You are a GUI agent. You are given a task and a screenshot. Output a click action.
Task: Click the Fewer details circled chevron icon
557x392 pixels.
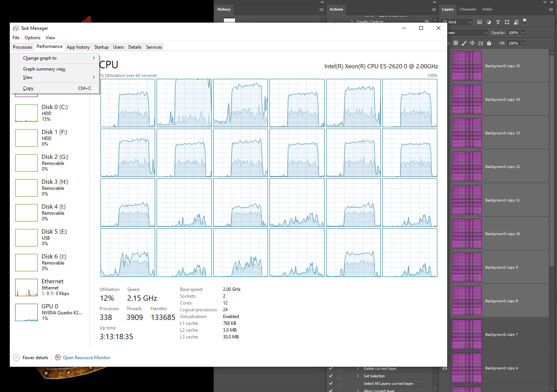click(17, 357)
